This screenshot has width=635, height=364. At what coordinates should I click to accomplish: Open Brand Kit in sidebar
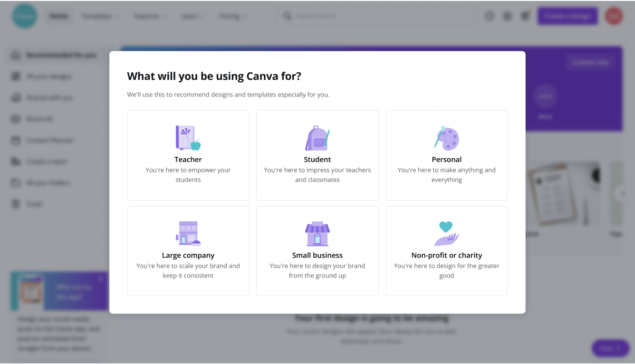pos(32,119)
